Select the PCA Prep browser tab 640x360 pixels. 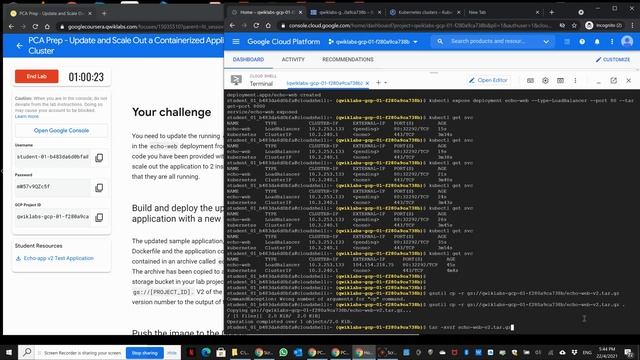click(x=51, y=13)
